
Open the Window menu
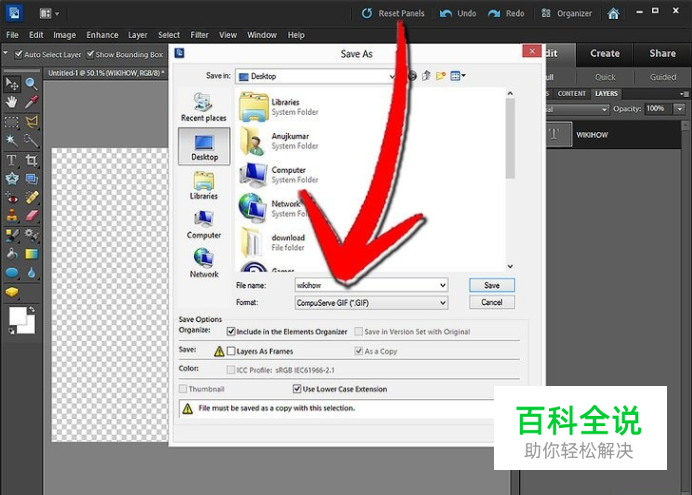tap(262, 35)
